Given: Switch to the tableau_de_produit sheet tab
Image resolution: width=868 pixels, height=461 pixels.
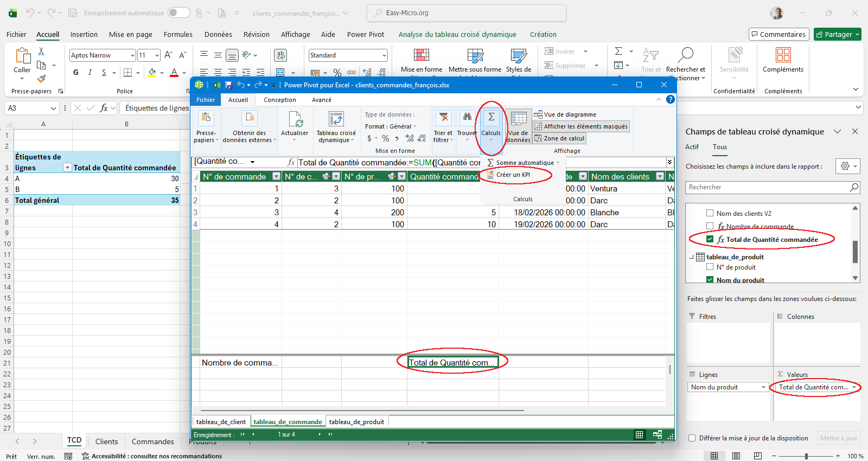Looking at the screenshot, I should 356,421.
